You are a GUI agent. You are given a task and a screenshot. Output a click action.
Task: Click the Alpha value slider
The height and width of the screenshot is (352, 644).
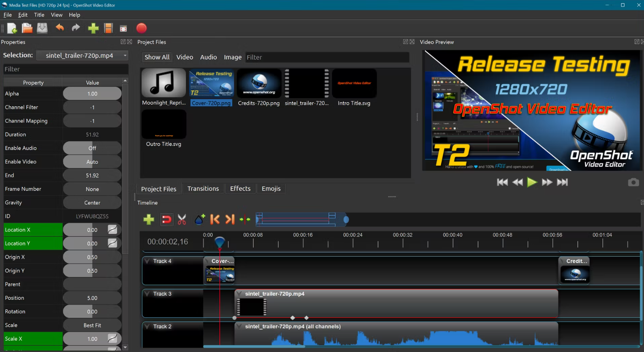(x=92, y=94)
